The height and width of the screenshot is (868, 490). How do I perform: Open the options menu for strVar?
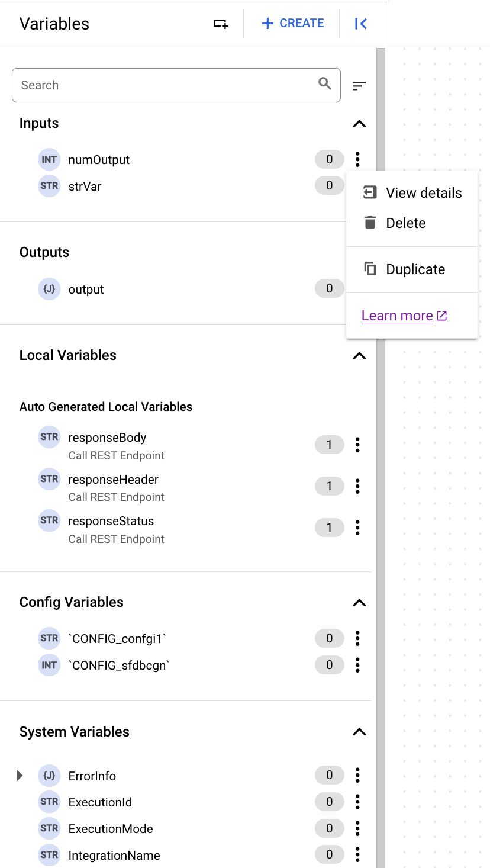point(357,185)
